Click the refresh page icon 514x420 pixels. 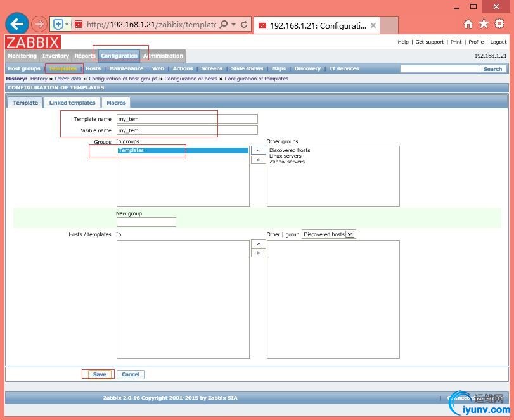[x=244, y=24]
